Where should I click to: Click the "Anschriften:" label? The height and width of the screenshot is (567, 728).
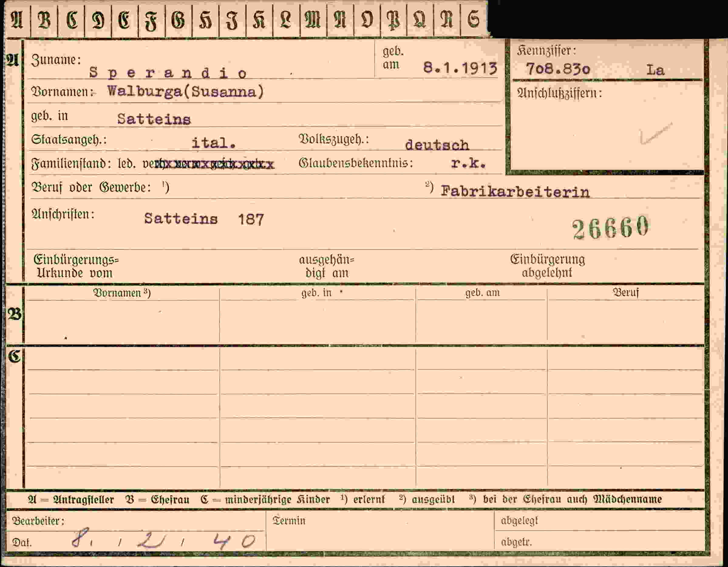63,214
